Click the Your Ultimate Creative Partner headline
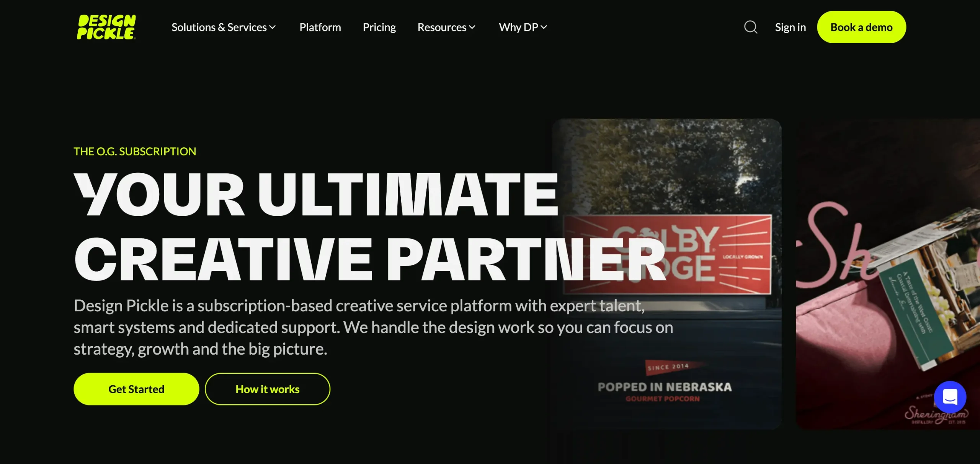Image resolution: width=980 pixels, height=464 pixels. tap(369, 226)
